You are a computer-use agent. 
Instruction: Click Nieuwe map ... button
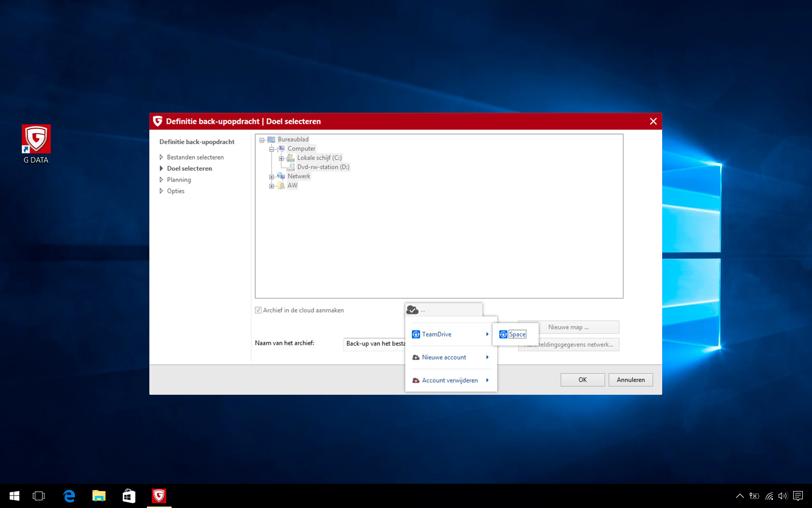(x=568, y=327)
